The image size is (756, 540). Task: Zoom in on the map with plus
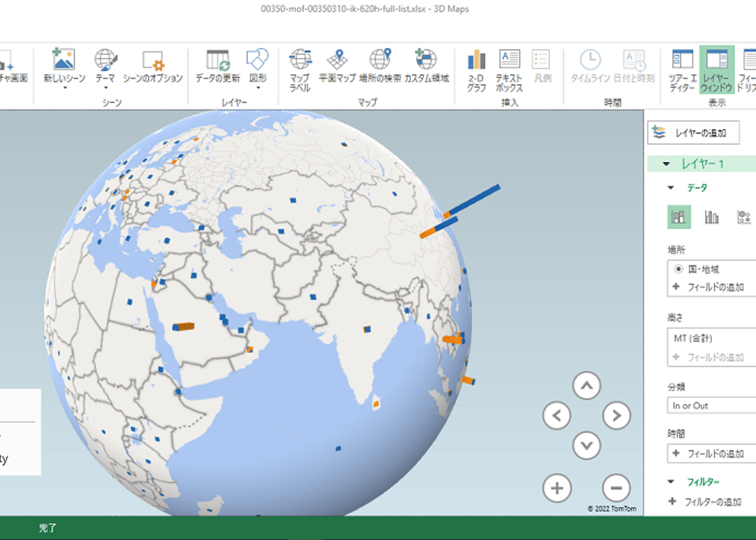[557, 488]
